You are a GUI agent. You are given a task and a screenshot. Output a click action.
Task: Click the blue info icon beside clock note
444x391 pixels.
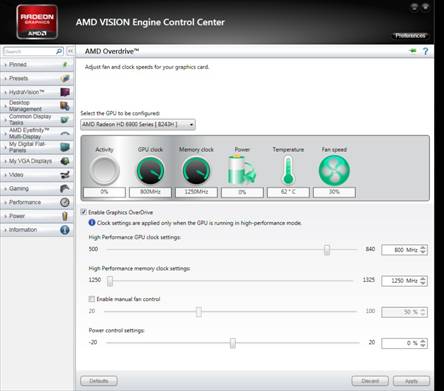coord(92,223)
